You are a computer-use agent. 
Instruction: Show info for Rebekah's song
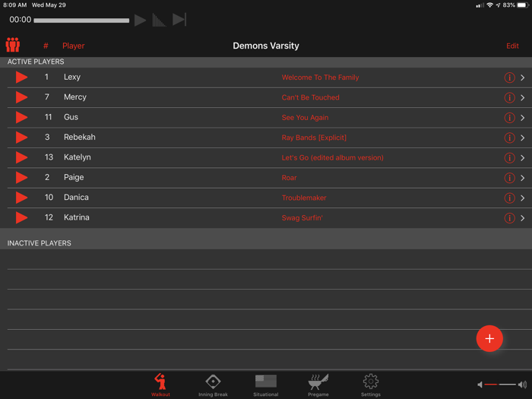click(509, 138)
